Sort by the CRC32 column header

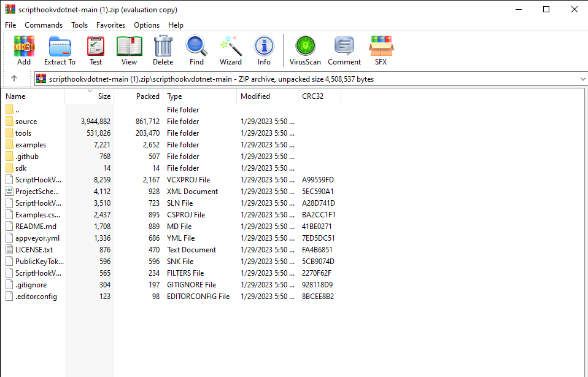pyautogui.click(x=320, y=96)
